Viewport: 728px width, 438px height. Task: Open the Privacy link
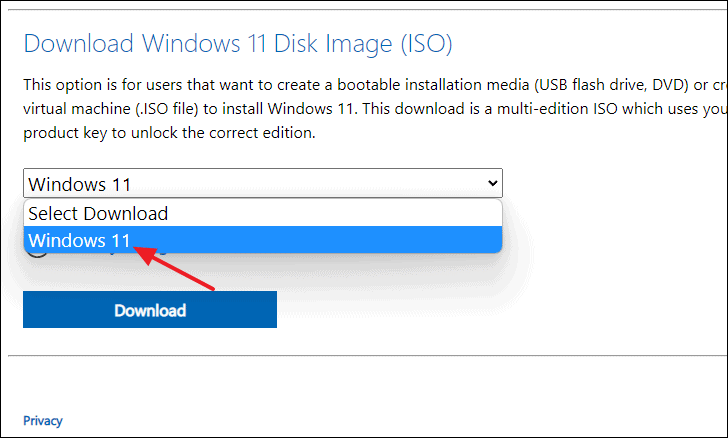point(43,421)
